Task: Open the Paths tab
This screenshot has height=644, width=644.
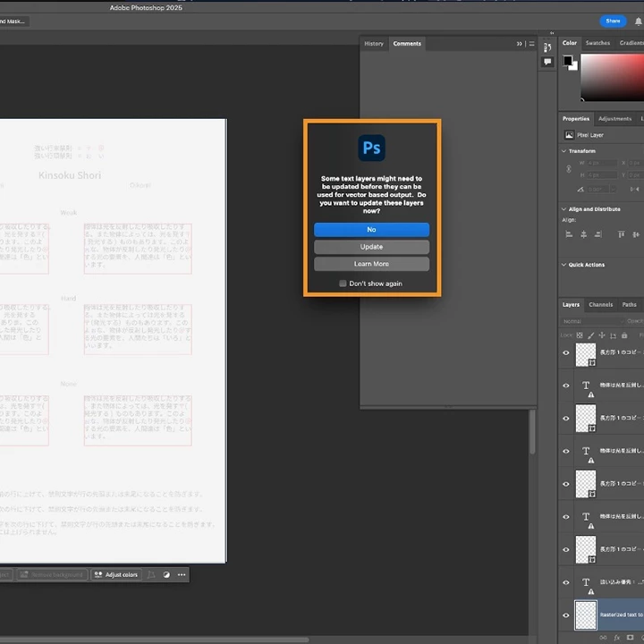Action: click(629, 304)
